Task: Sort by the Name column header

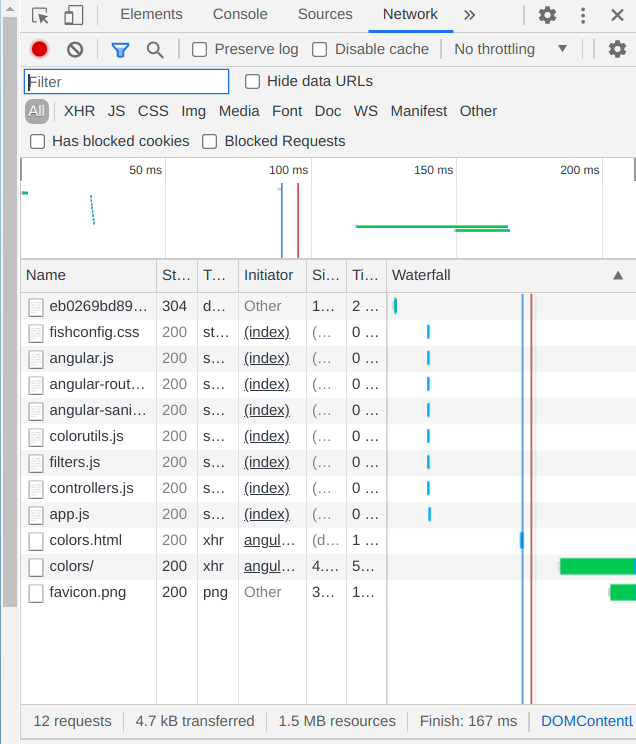Action: coord(88,275)
